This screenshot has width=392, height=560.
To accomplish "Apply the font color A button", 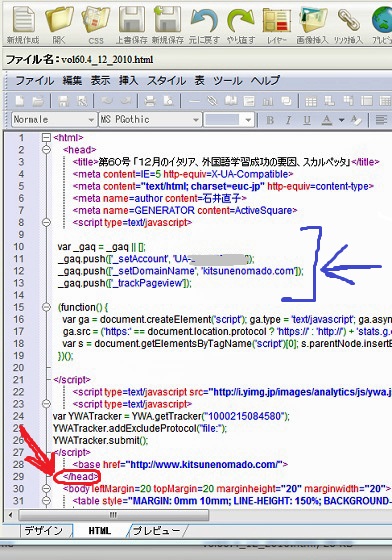I will pyautogui.click(x=327, y=120).
